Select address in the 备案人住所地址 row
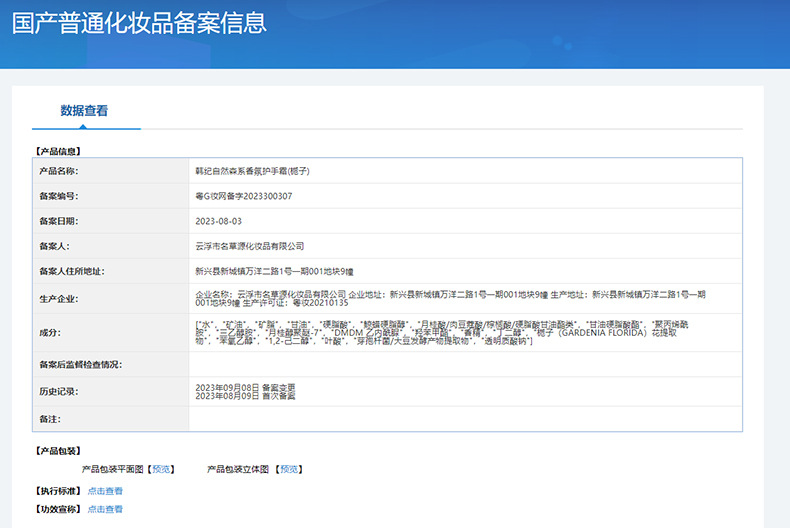The width and height of the screenshot is (790, 528). point(275,272)
